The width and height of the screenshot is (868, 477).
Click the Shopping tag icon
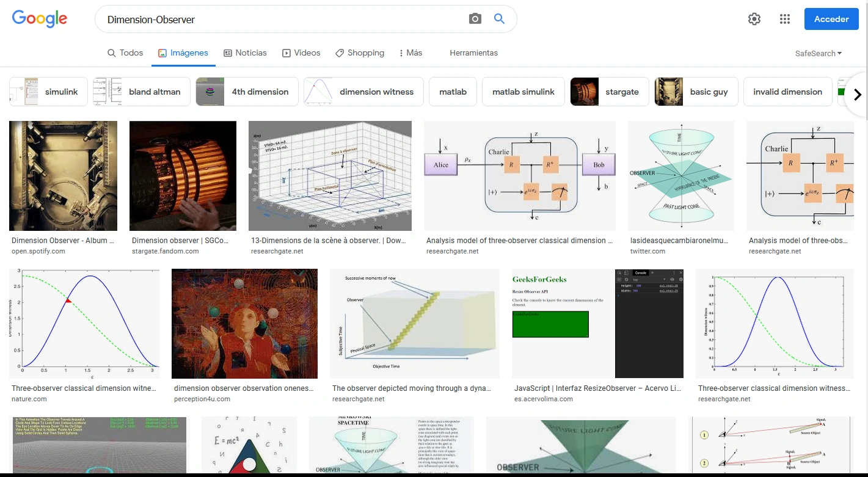(x=338, y=53)
